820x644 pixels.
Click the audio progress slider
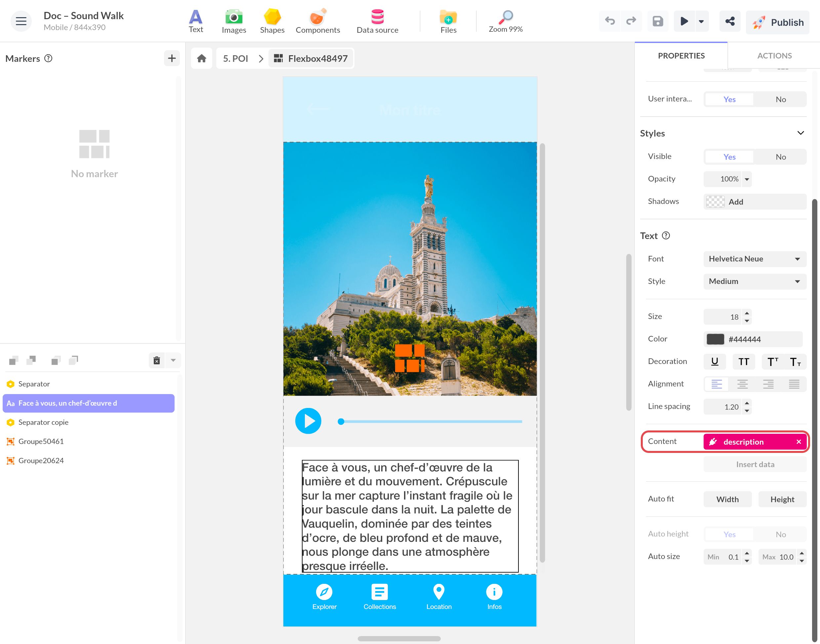click(x=430, y=422)
